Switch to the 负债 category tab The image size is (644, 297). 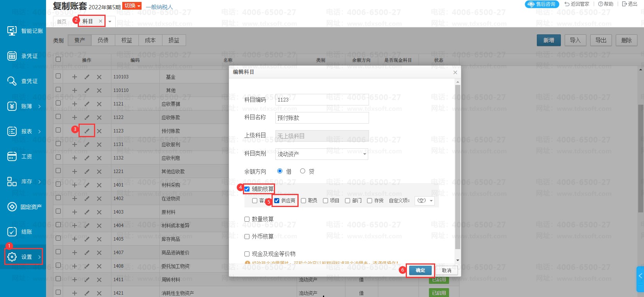pyautogui.click(x=103, y=40)
